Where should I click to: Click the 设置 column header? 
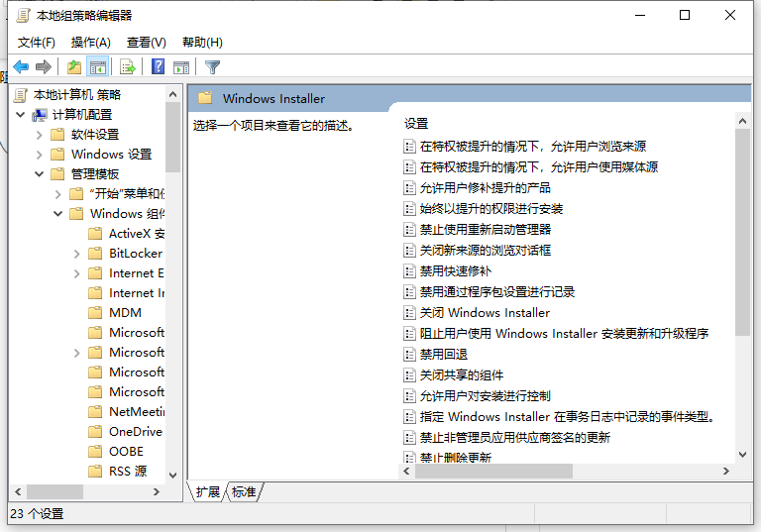tap(416, 124)
